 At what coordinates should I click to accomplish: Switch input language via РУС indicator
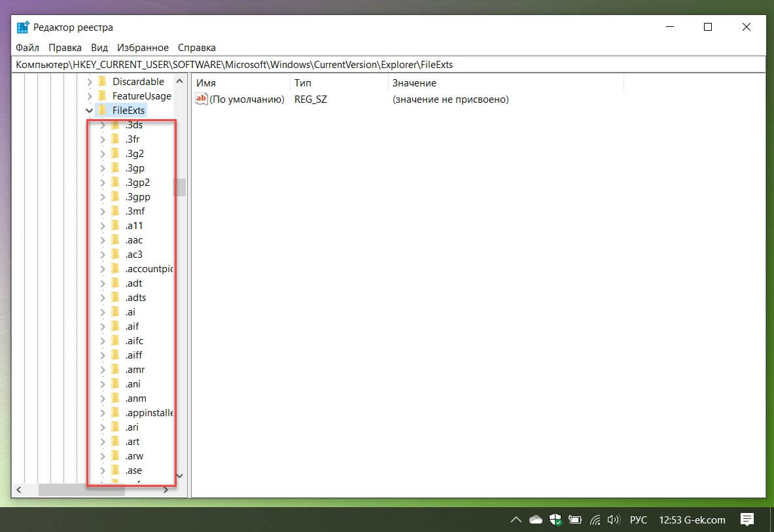[x=639, y=520]
